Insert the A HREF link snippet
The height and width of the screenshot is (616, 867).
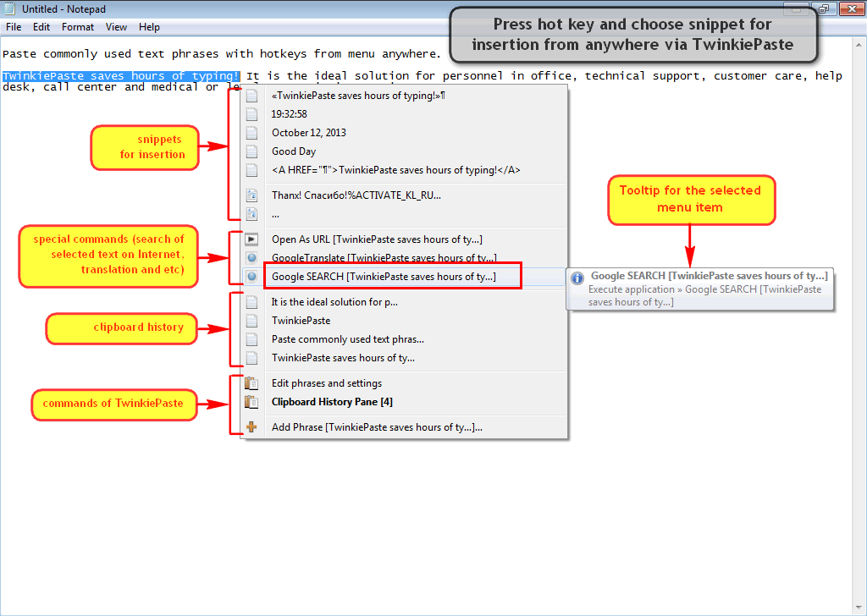pos(405,170)
